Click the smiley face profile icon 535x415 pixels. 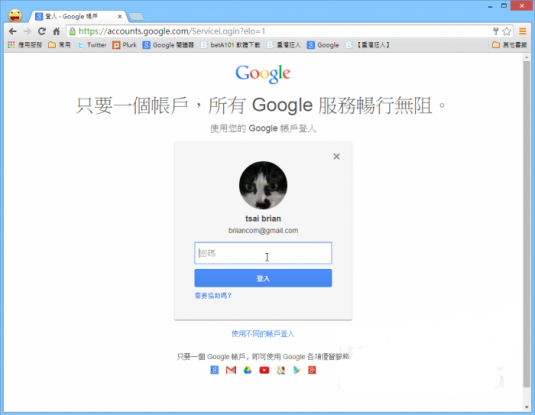[x=15, y=15]
